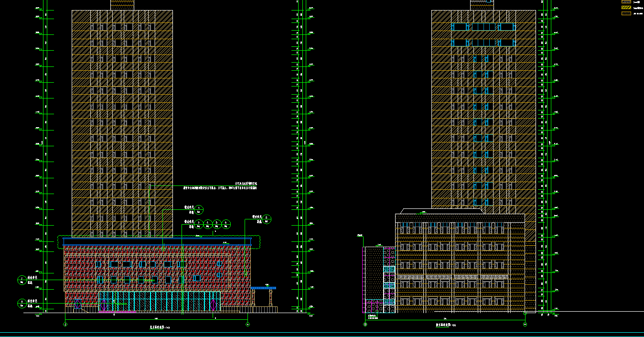Click section callout bubble number 7
Image resolution: width=644 pixels, height=337 pixels.
(x=22, y=280)
